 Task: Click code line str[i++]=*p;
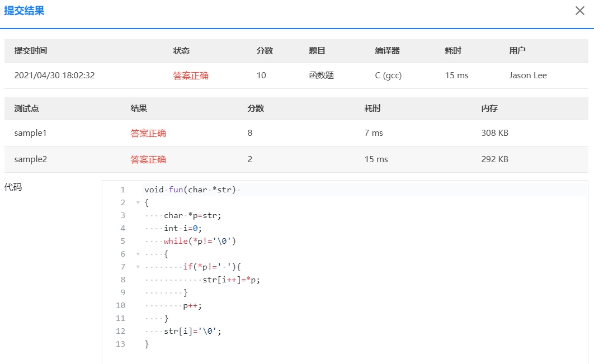click(x=232, y=280)
